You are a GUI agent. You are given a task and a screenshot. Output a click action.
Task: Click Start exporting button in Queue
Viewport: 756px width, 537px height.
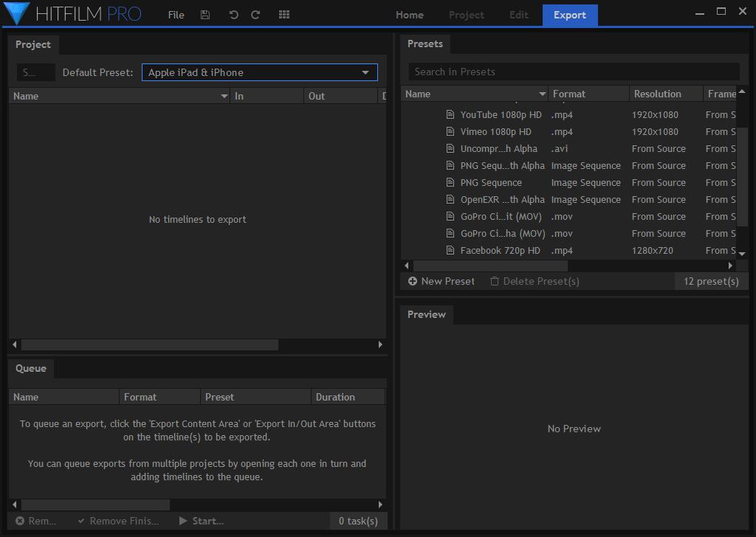pos(202,521)
